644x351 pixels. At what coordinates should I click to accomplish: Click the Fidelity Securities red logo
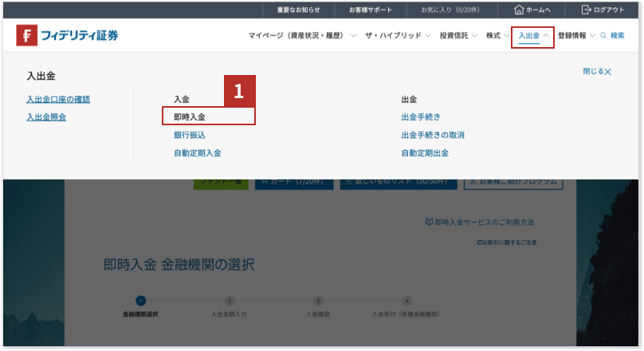point(26,35)
